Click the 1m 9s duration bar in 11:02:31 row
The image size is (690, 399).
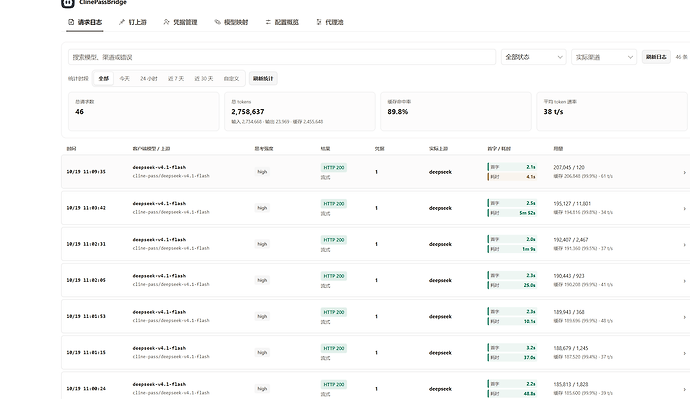(512, 249)
